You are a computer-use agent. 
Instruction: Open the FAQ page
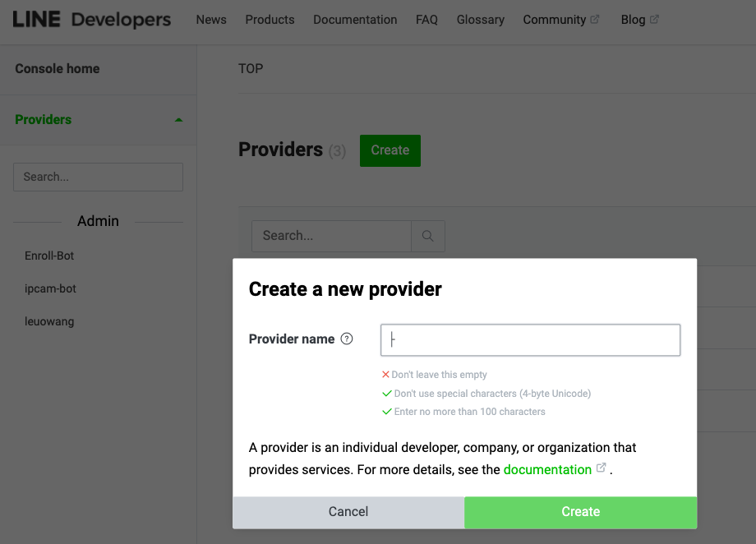(426, 20)
